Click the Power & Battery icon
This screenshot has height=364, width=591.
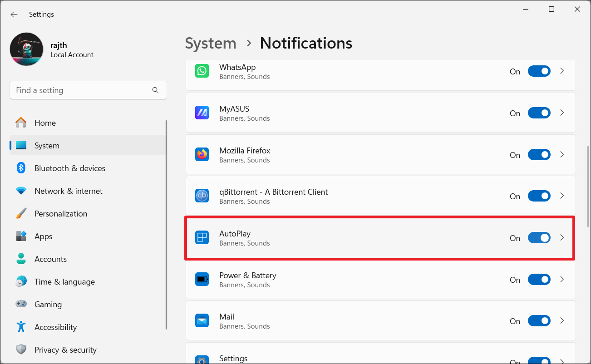tap(202, 280)
